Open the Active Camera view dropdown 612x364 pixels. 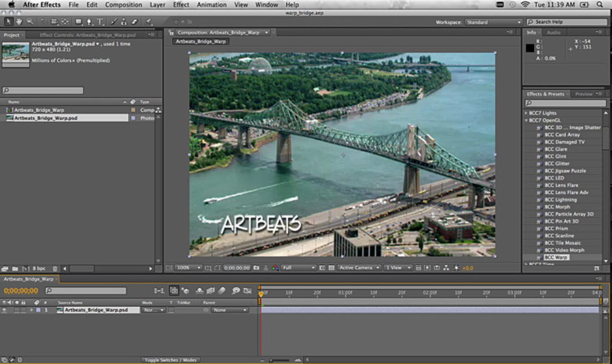(359, 268)
